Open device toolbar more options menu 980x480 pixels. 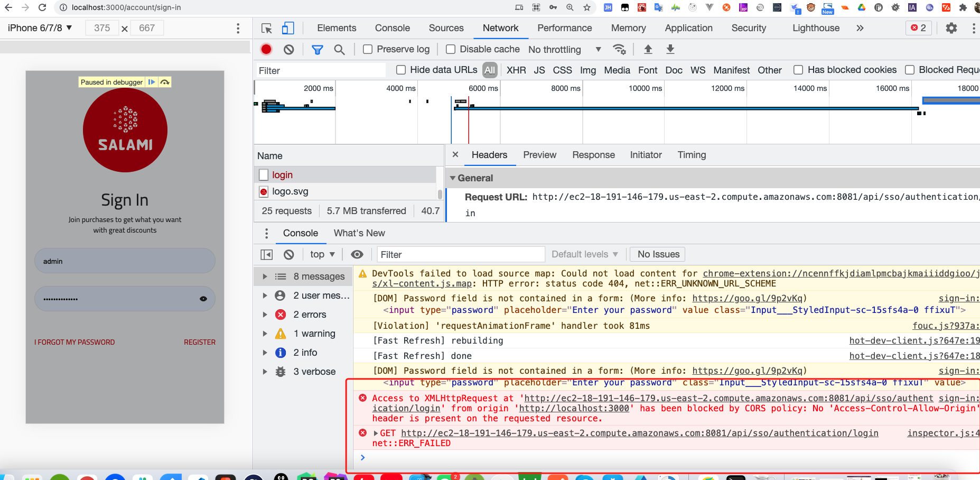click(x=238, y=28)
